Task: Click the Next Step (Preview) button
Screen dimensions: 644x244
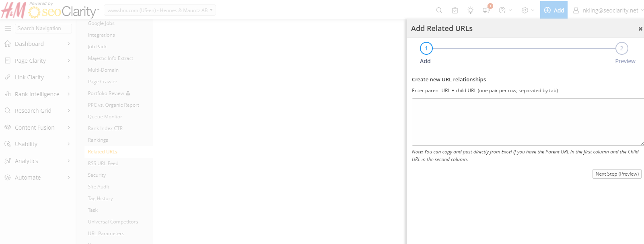Action: click(617, 174)
